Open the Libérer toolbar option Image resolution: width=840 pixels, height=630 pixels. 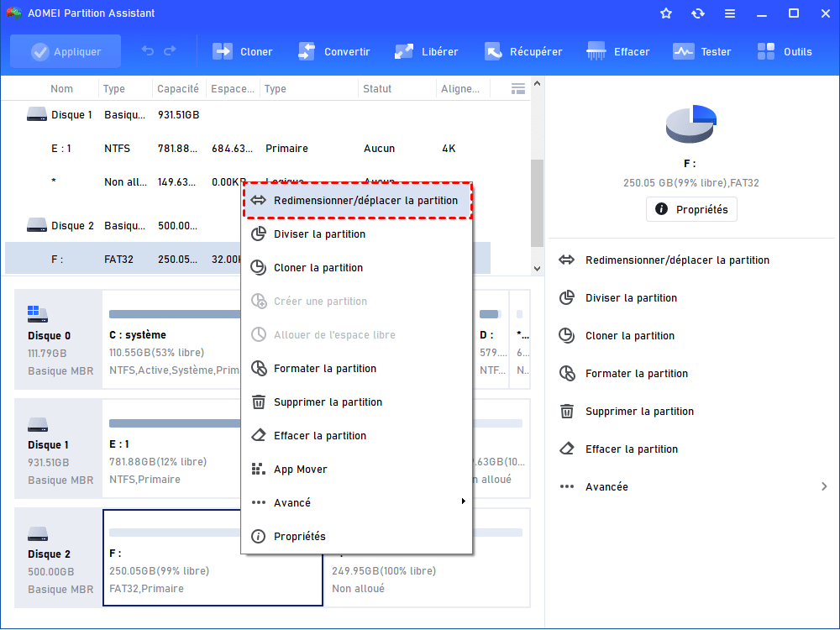pyautogui.click(x=426, y=51)
